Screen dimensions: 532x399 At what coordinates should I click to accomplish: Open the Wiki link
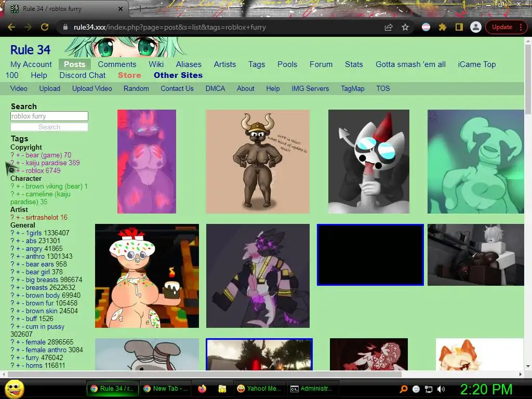(156, 64)
